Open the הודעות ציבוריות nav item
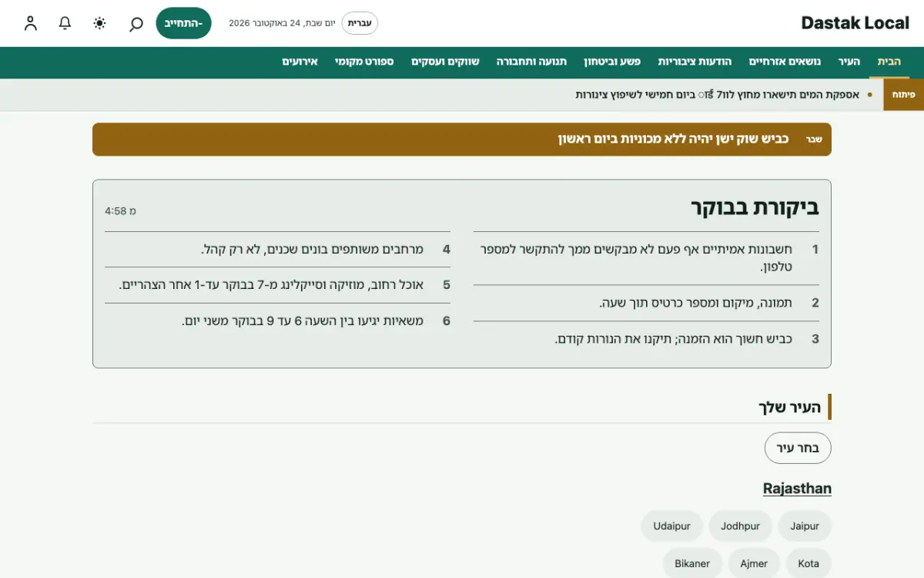The width and height of the screenshot is (924, 578). click(x=695, y=62)
